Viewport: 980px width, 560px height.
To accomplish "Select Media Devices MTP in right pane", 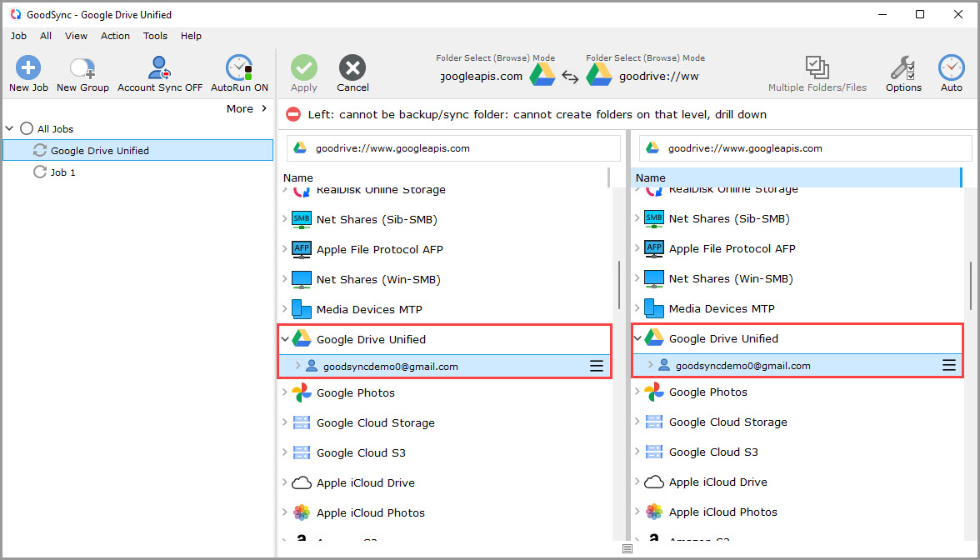I will tap(722, 308).
